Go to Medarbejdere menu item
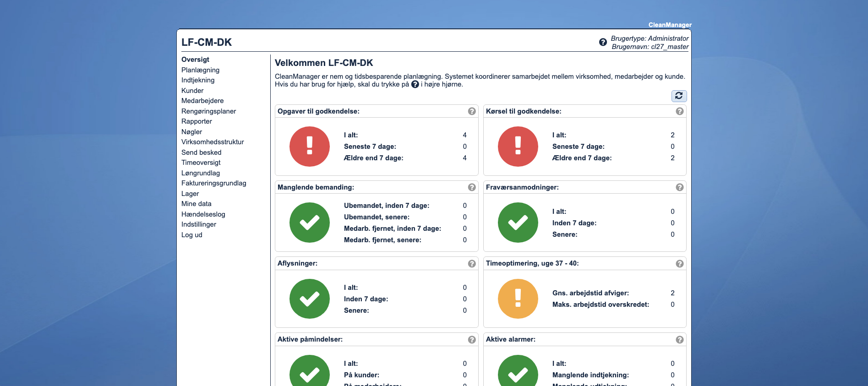 (x=202, y=101)
